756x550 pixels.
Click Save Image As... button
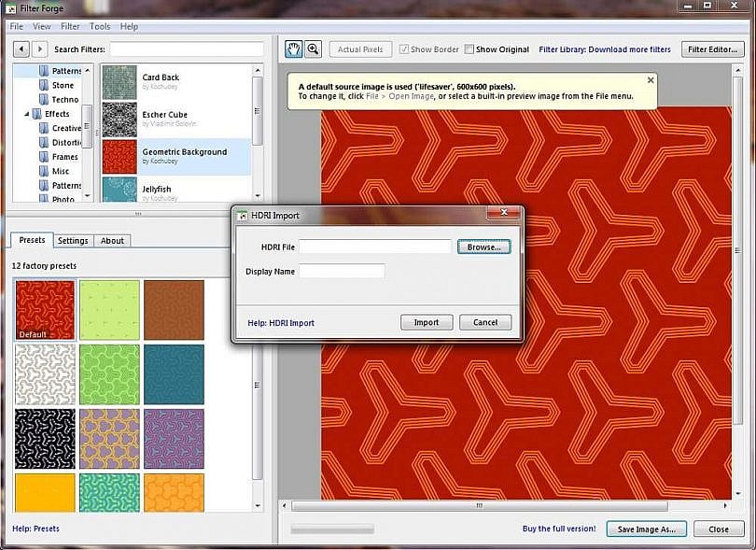coord(647,529)
